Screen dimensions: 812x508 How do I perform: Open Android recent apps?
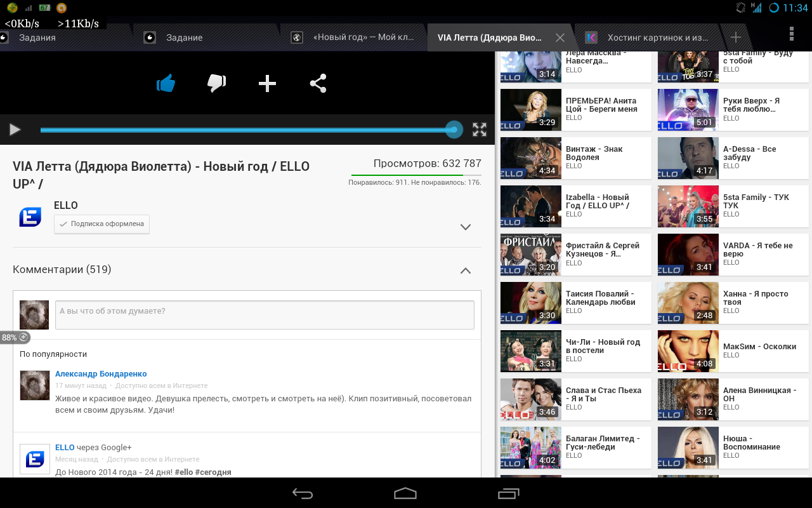pos(508,493)
